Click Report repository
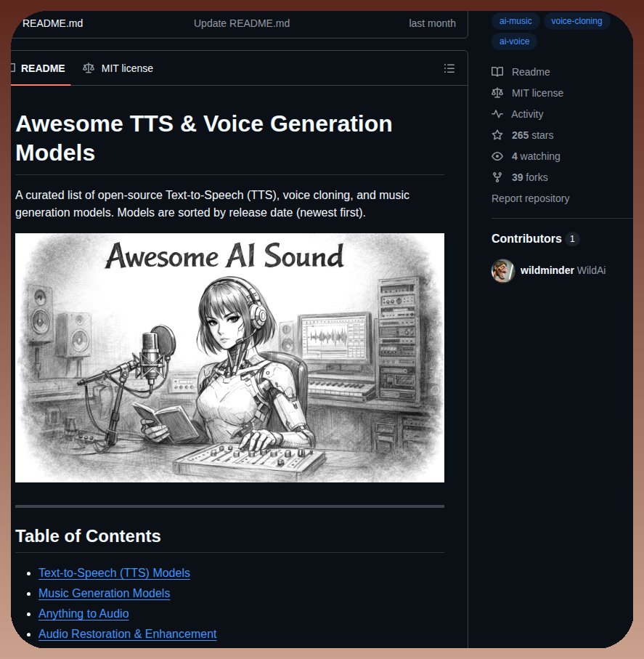 click(x=530, y=198)
